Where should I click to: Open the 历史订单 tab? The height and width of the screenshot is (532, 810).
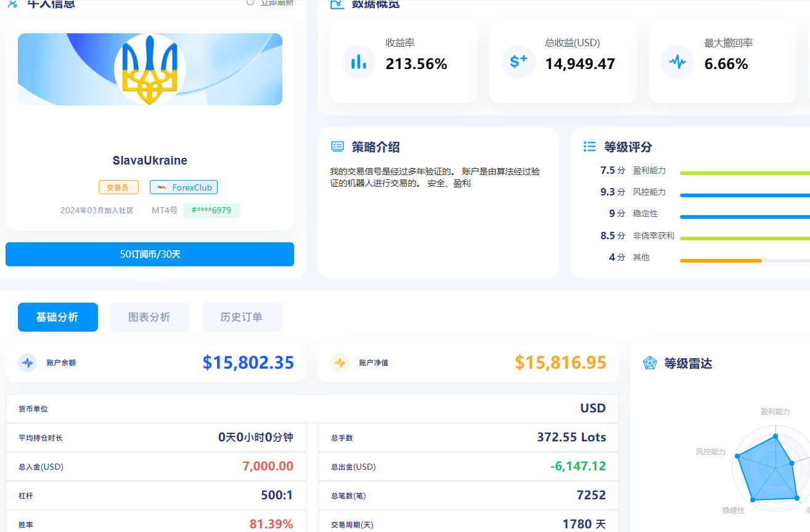[242, 317]
